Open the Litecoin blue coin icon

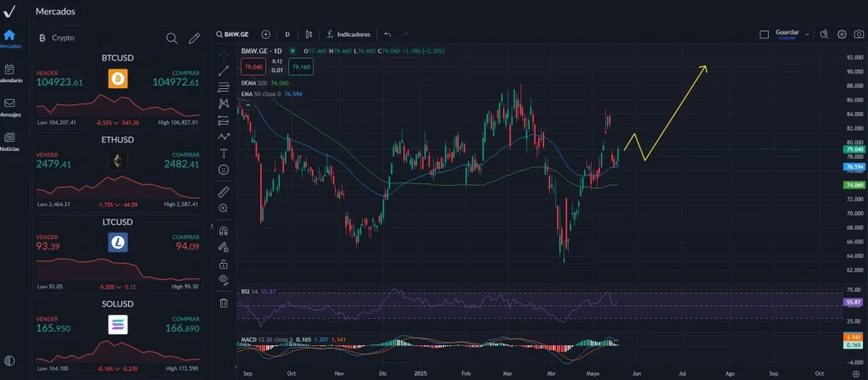(118, 243)
